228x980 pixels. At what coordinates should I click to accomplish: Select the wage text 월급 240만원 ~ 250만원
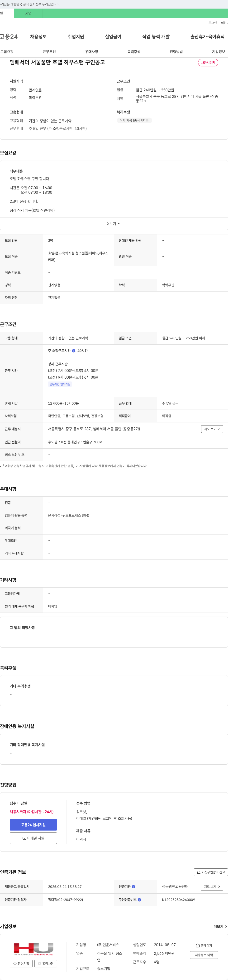155,90
